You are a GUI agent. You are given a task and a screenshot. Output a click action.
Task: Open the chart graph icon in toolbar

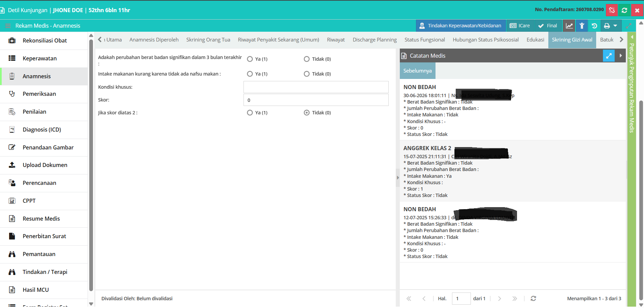pyautogui.click(x=569, y=26)
